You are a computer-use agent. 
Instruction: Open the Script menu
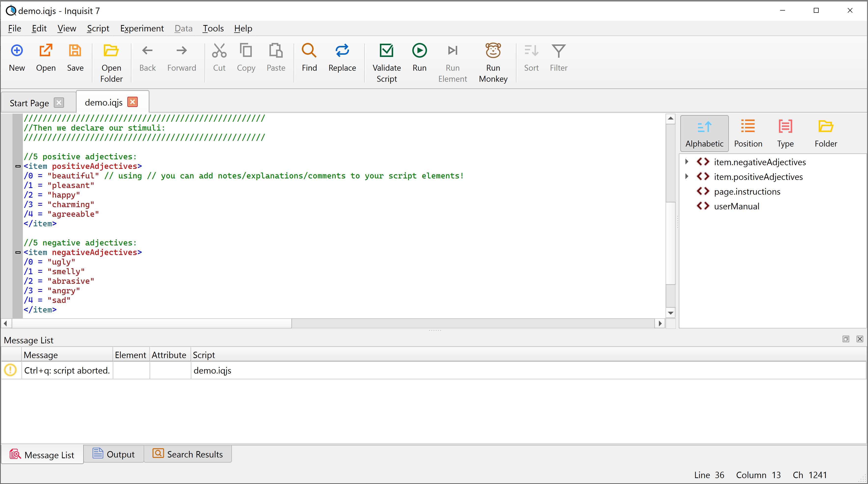(98, 29)
